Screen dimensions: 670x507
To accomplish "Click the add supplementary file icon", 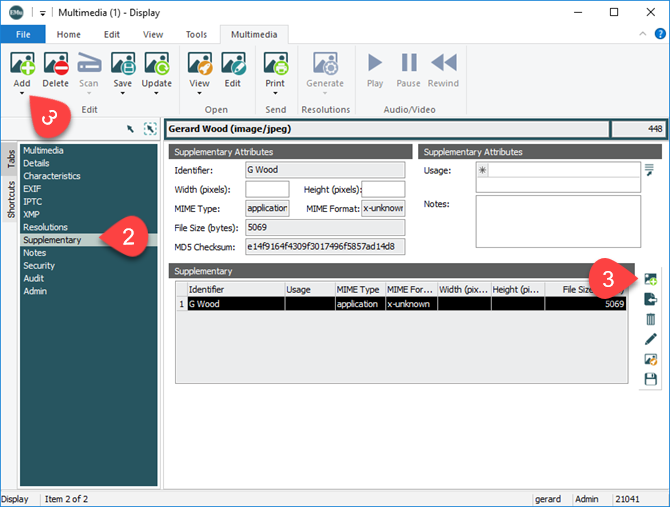I will (651, 279).
